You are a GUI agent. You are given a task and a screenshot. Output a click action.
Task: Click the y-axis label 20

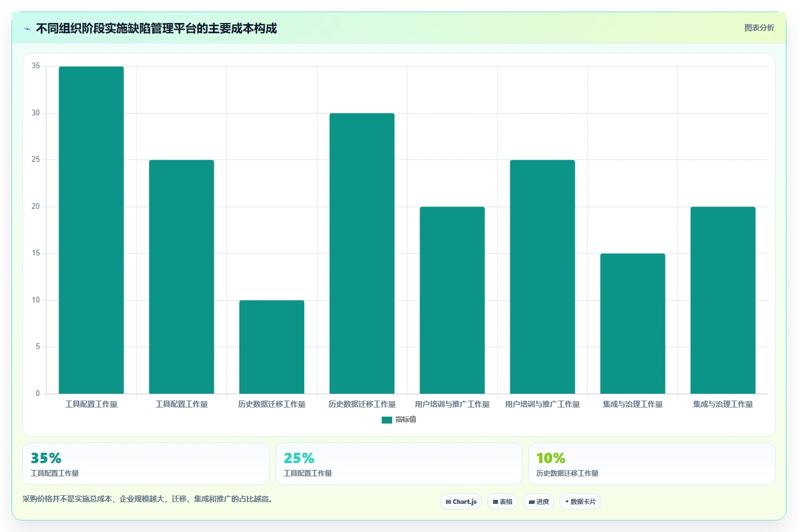pos(36,207)
